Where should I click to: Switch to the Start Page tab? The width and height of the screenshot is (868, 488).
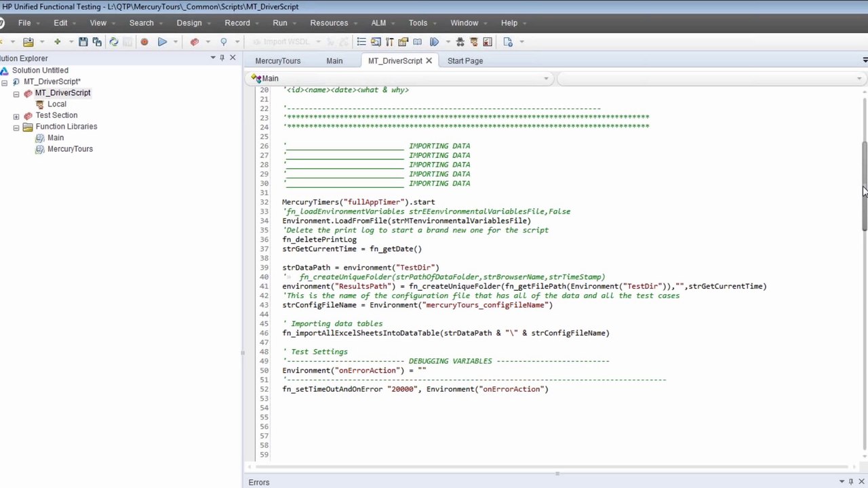click(465, 61)
